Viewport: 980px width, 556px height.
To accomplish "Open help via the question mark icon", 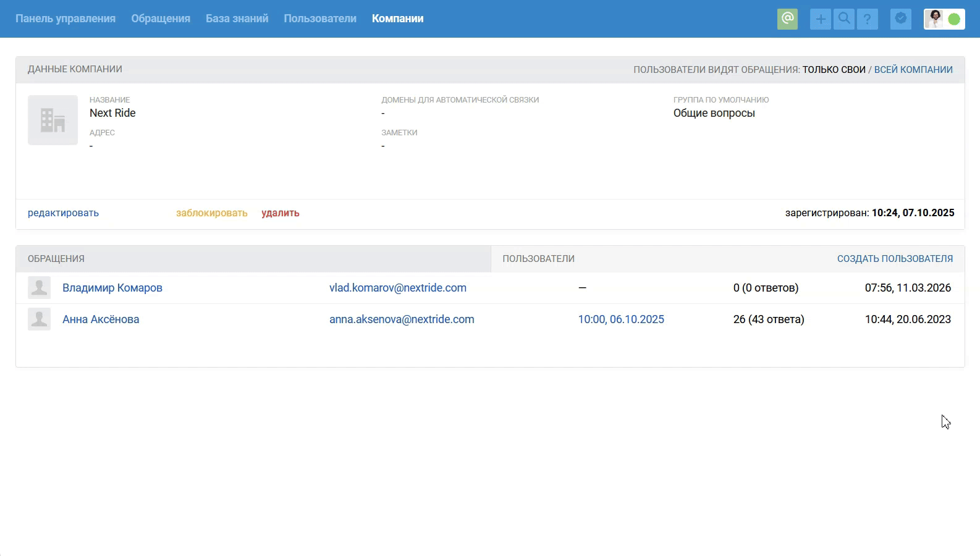I will pos(867,19).
